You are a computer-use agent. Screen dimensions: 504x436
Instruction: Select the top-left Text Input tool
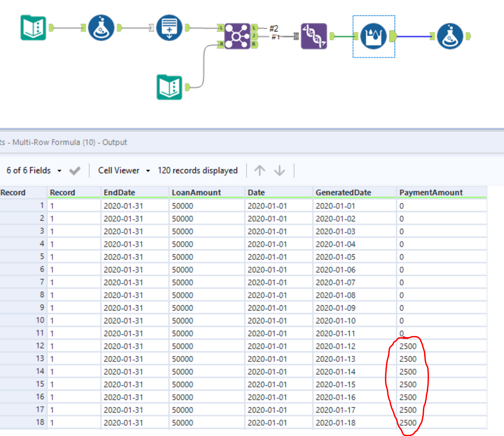[33, 28]
